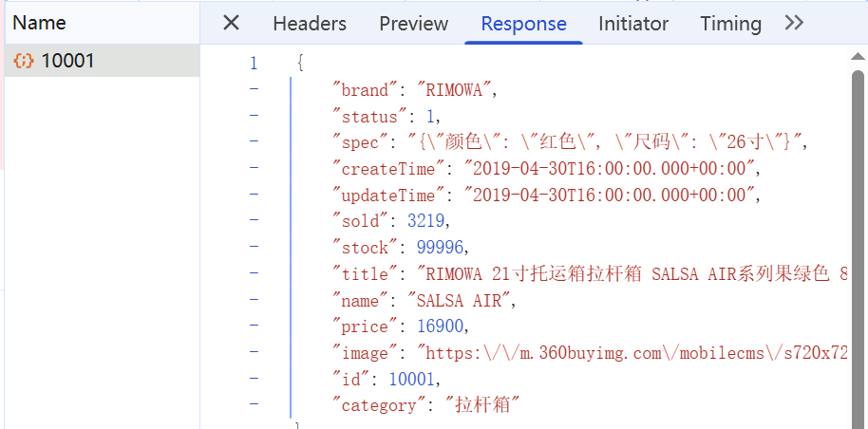This screenshot has width=868, height=429.
Task: Open the Initiator tab
Action: [x=633, y=23]
